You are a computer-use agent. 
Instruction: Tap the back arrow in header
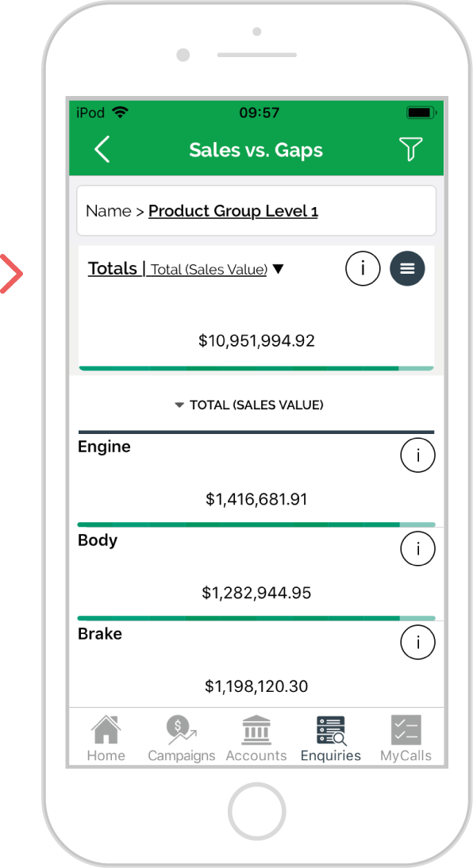pos(102,149)
